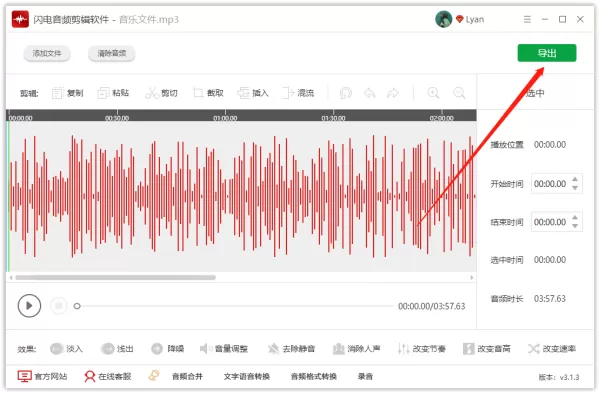Increase End Time with up arrow

[x=575, y=217]
